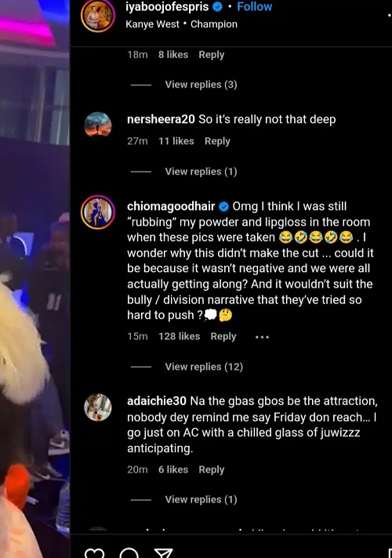
Task: Open the Kanye West Champion audio link
Action: click(x=181, y=24)
